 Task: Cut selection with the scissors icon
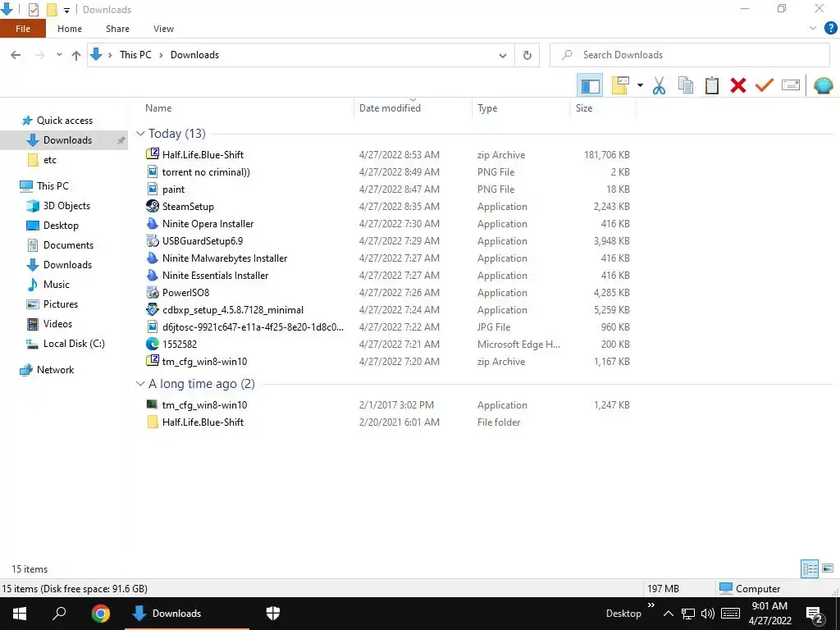(x=659, y=85)
